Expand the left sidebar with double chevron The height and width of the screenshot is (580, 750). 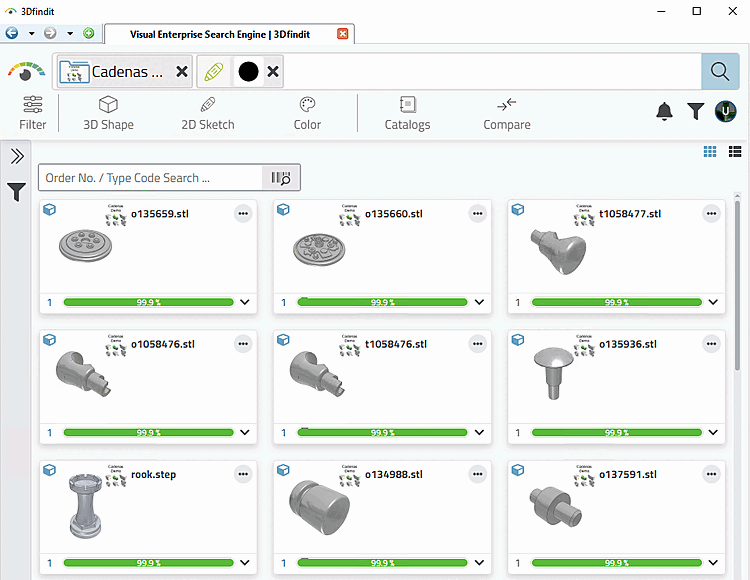(17, 156)
